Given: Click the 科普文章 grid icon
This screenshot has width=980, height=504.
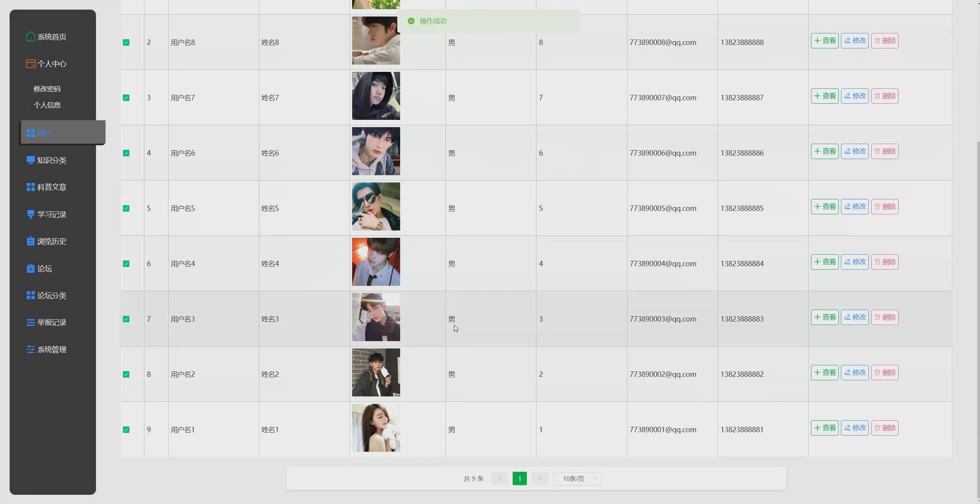Looking at the screenshot, I should 30,187.
